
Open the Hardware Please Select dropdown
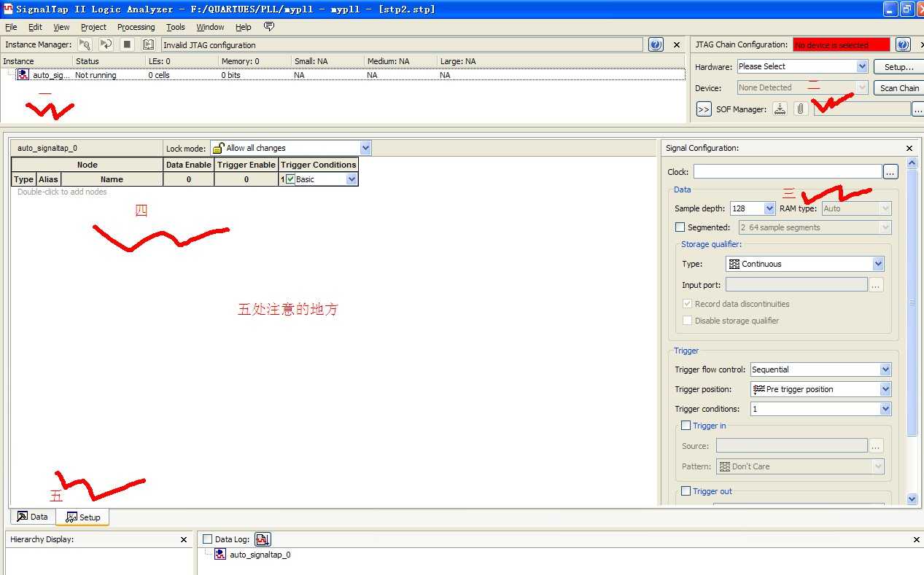point(861,66)
